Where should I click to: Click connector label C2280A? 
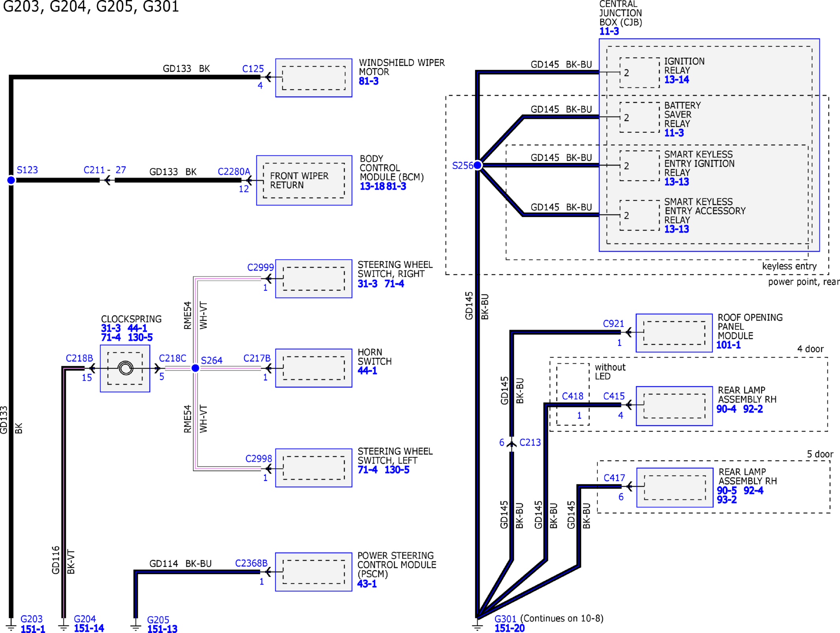(x=234, y=171)
